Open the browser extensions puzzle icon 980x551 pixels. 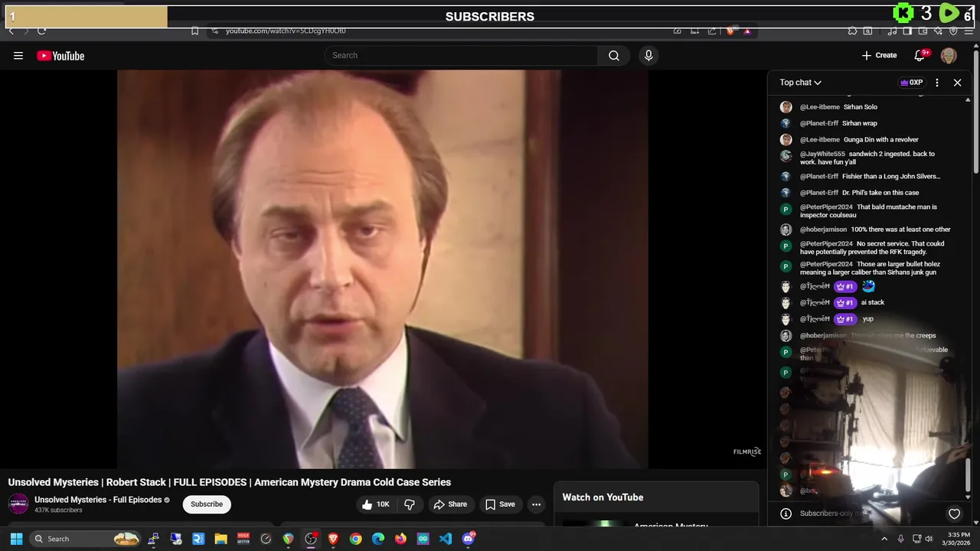pos(852,31)
